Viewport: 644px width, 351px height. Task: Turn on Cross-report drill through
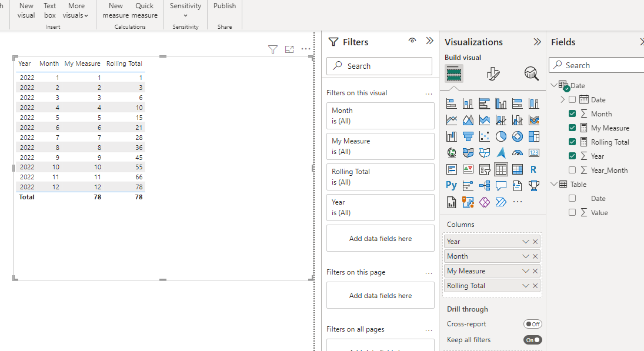click(533, 324)
